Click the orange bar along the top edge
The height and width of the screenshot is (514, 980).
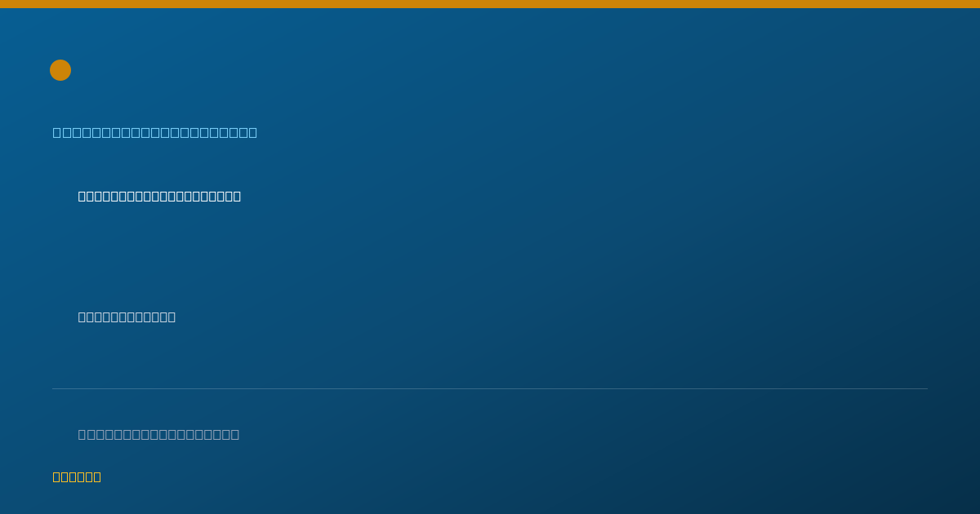pos(490,4)
